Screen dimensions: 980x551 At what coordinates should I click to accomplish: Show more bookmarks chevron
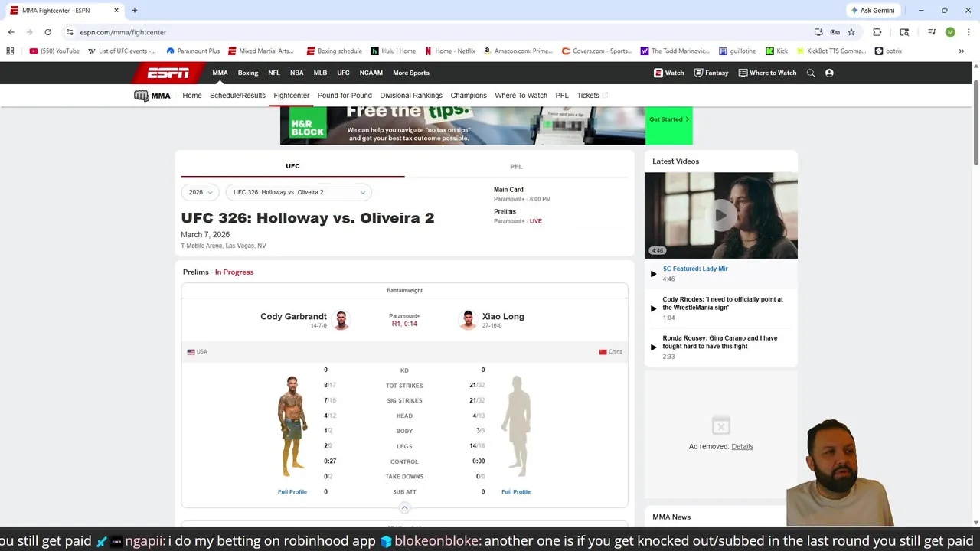coord(962,51)
